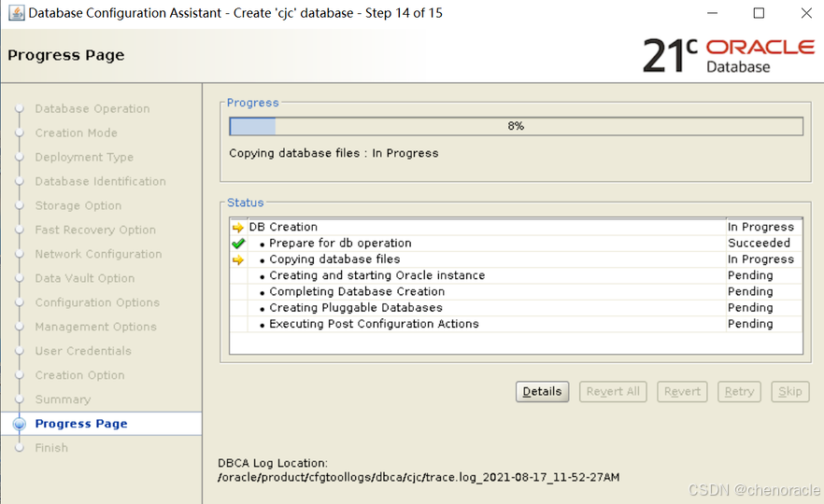Image resolution: width=824 pixels, height=504 pixels.
Task: Select User Credentials step
Action: pos(83,351)
